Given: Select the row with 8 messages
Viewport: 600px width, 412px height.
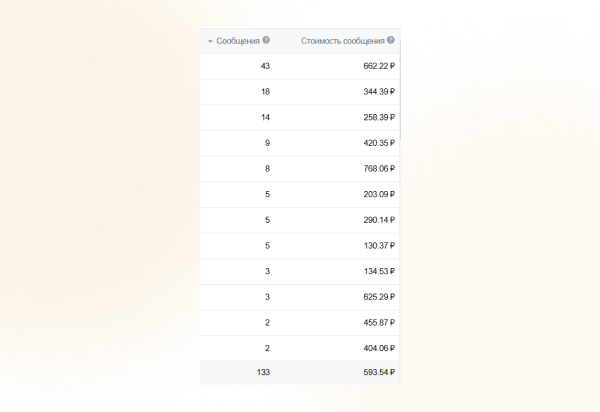Looking at the screenshot, I should tap(266, 169).
